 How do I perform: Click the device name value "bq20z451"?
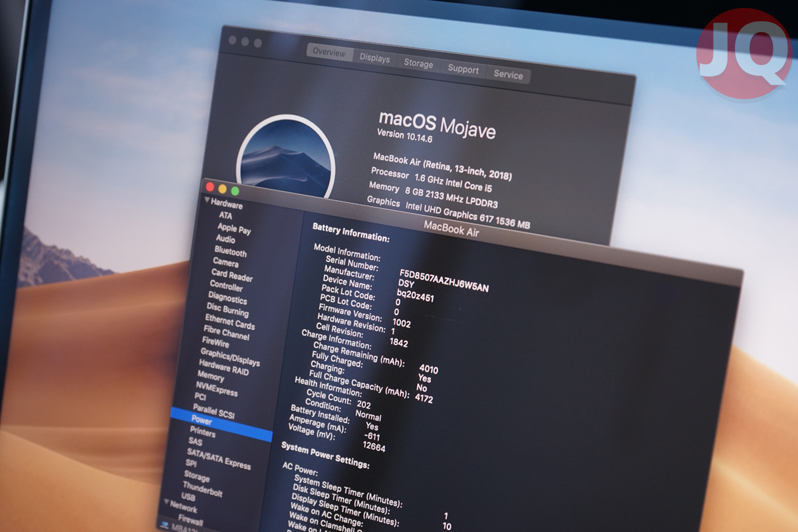(415, 295)
